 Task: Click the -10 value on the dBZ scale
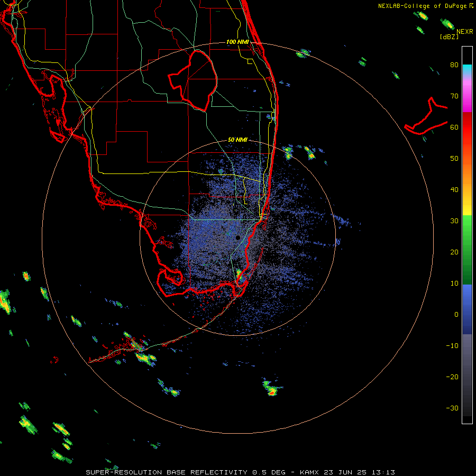(452, 346)
